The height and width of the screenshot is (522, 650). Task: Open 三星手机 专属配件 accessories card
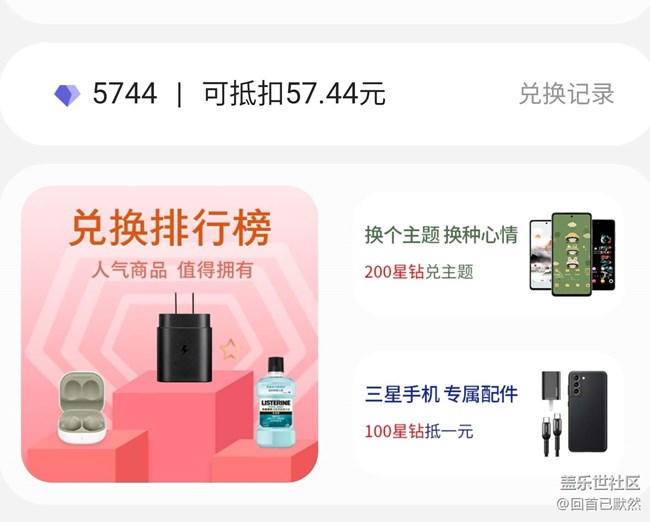click(x=488, y=414)
